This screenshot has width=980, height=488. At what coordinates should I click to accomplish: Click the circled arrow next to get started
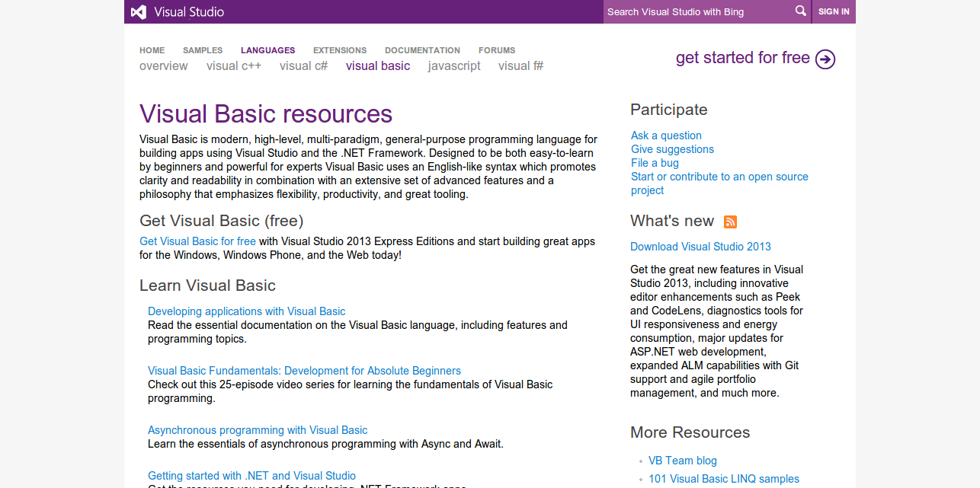825,59
